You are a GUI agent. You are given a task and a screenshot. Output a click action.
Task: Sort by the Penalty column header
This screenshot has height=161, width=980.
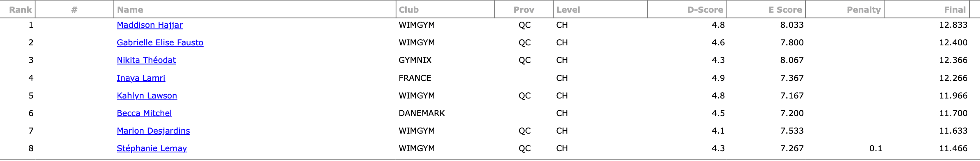864,10
